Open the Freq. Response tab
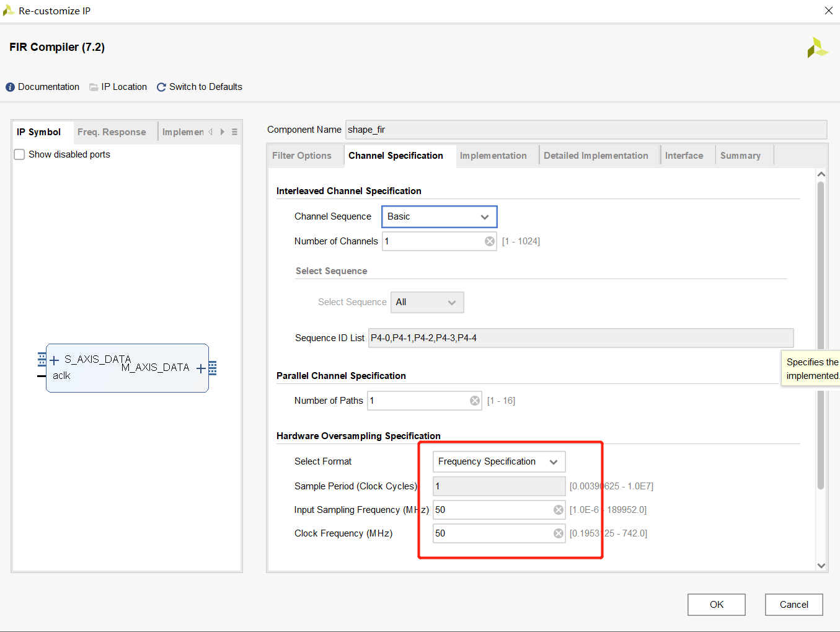Viewport: 840px width, 632px height. click(x=112, y=132)
